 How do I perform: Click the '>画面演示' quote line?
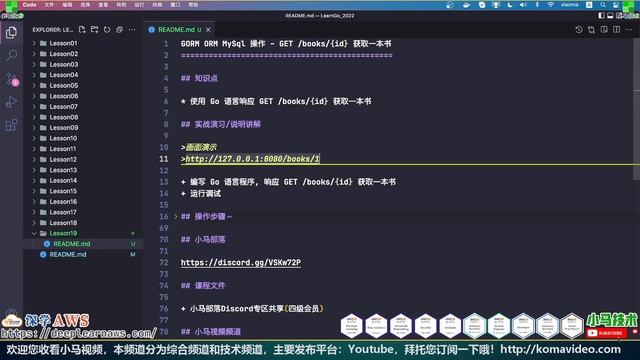click(x=199, y=147)
